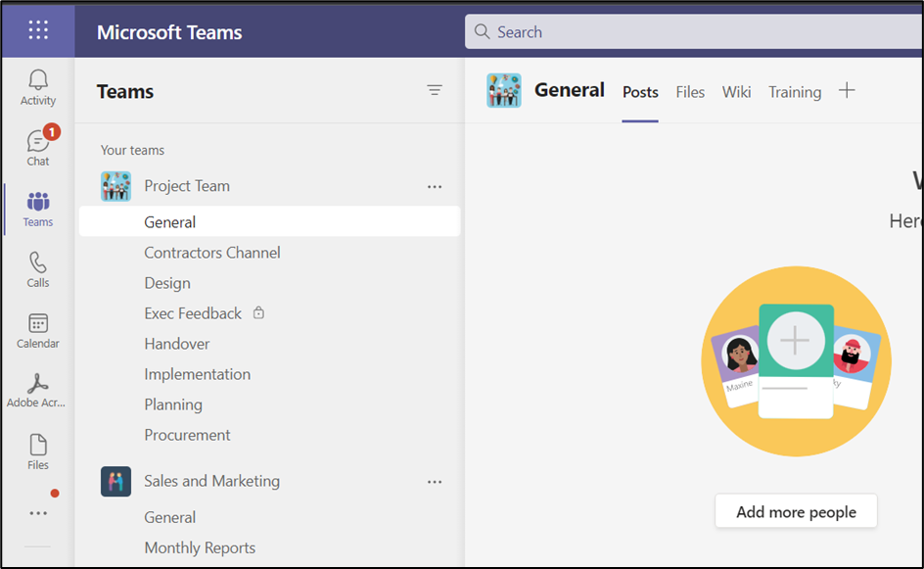The image size is (924, 569).
Task: Switch to the Wiki tab
Action: (737, 92)
